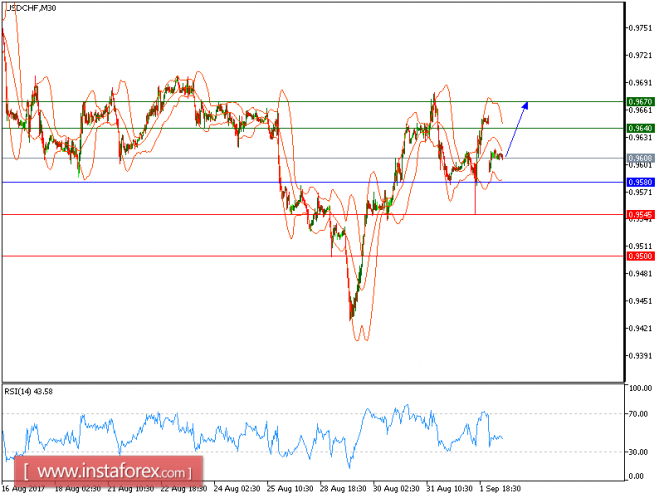Select the RSI(14) 43.58 indicator label
Screen dimensions: 664x498
[x=29, y=392]
